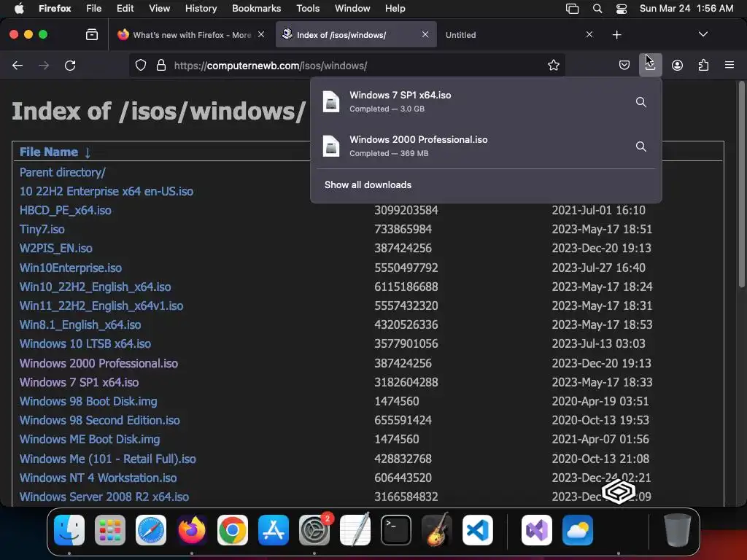Select the date 2023-May-17 18:24
Image resolution: width=747 pixels, height=560 pixels.
[x=602, y=287]
